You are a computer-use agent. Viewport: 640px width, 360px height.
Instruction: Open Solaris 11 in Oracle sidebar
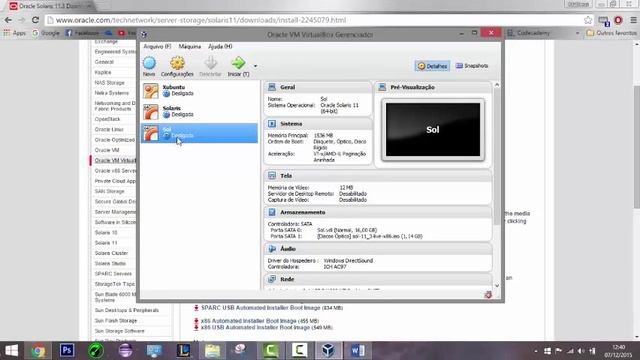pos(106,243)
